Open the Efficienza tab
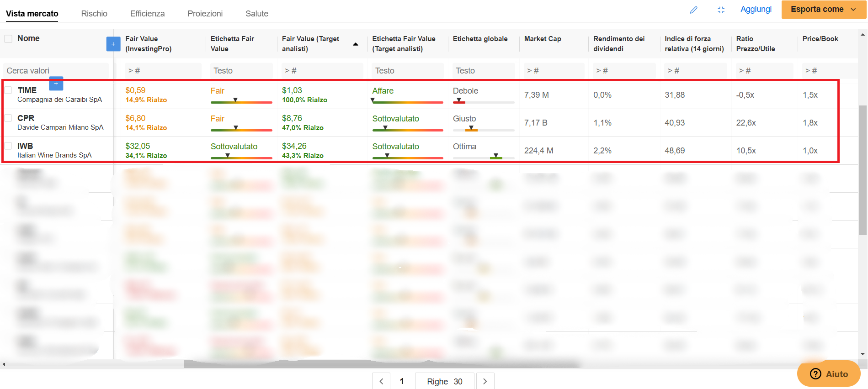This screenshot has height=389, width=868. click(x=147, y=14)
